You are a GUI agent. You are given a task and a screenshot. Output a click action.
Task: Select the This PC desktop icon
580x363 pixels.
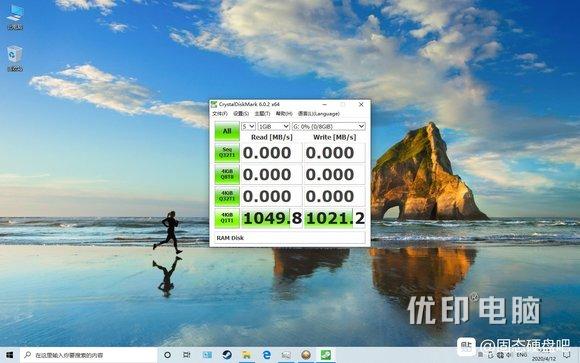click(x=15, y=17)
